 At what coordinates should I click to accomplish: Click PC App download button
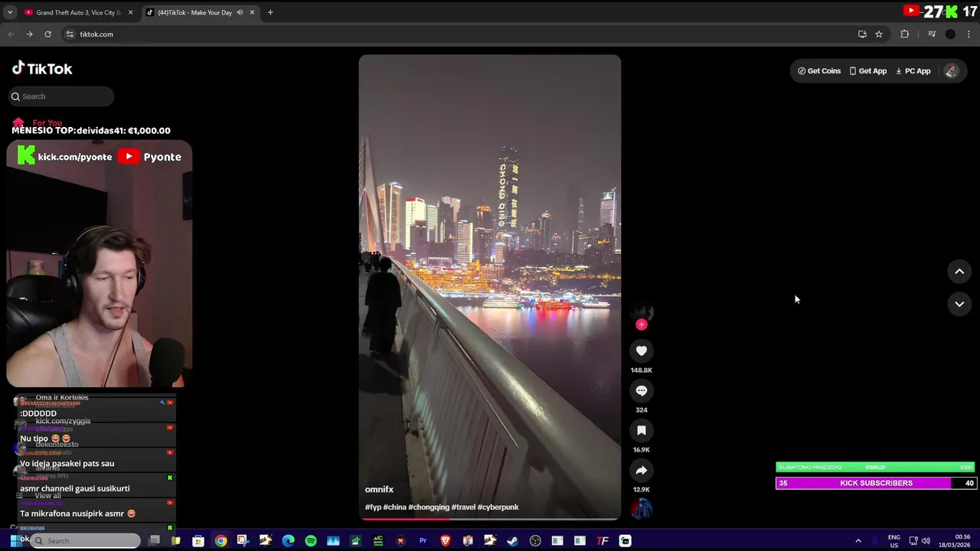click(913, 71)
